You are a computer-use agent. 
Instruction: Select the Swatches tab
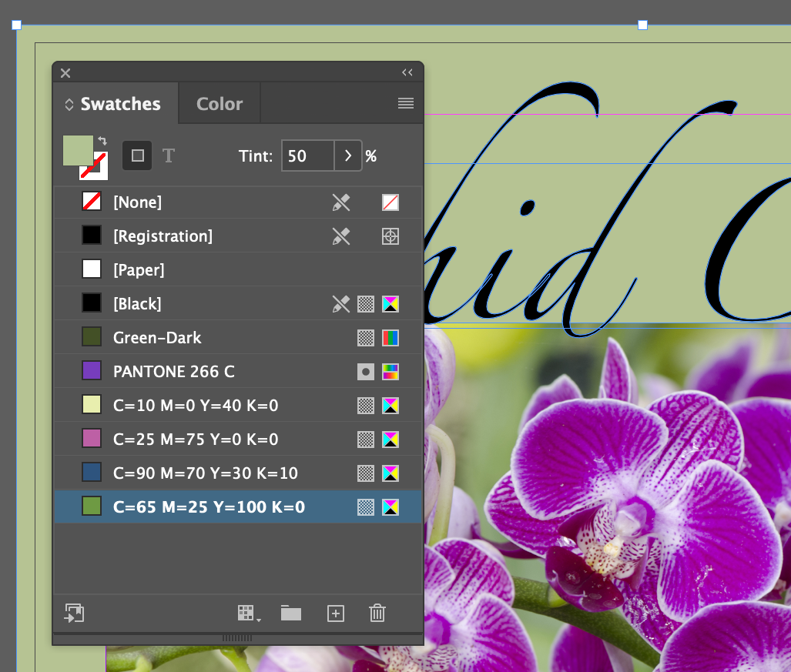point(121,104)
